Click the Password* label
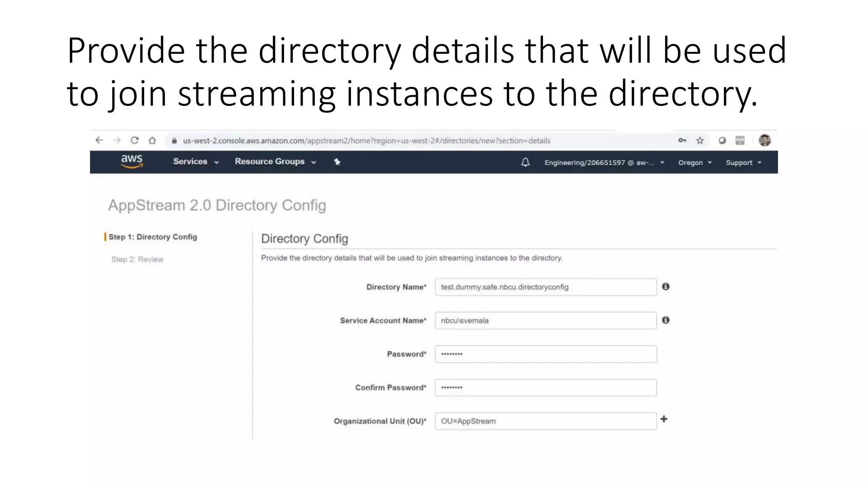Screen dimensions: 868x488 406,354
